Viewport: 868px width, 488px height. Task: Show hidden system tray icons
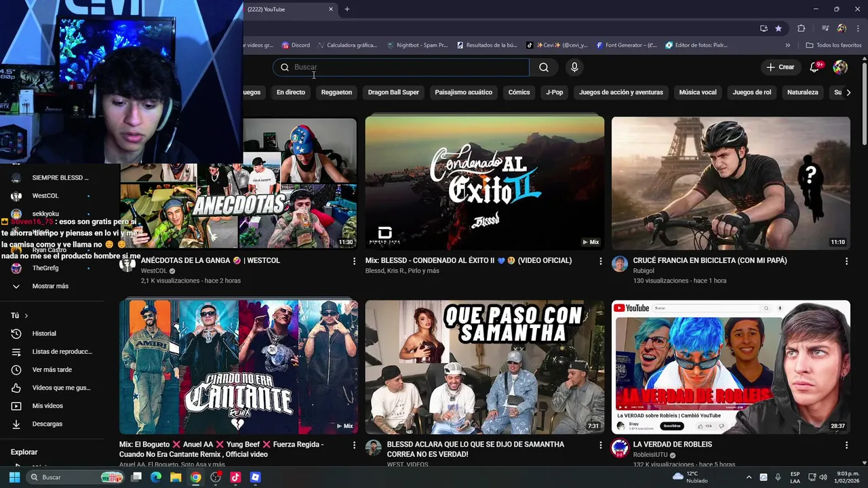tap(749, 477)
